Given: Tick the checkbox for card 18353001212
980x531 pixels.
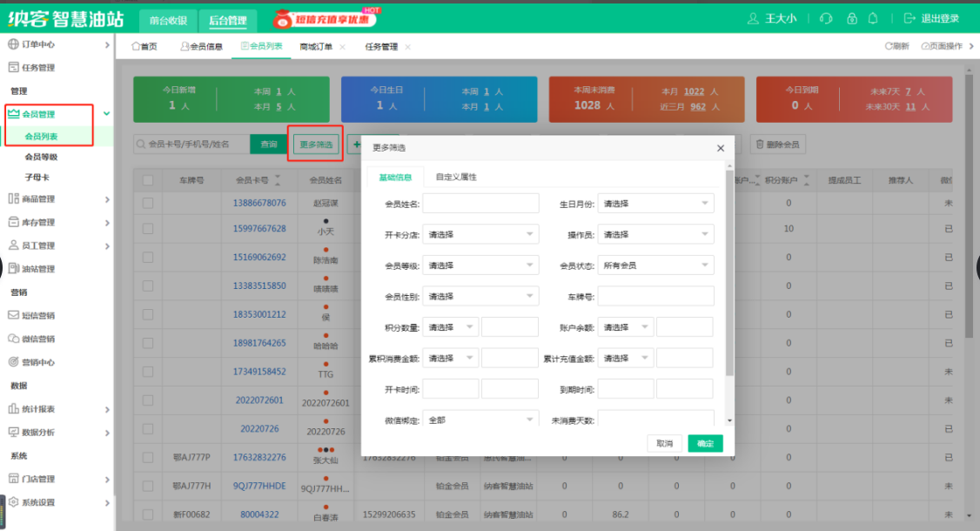Looking at the screenshot, I should [148, 314].
